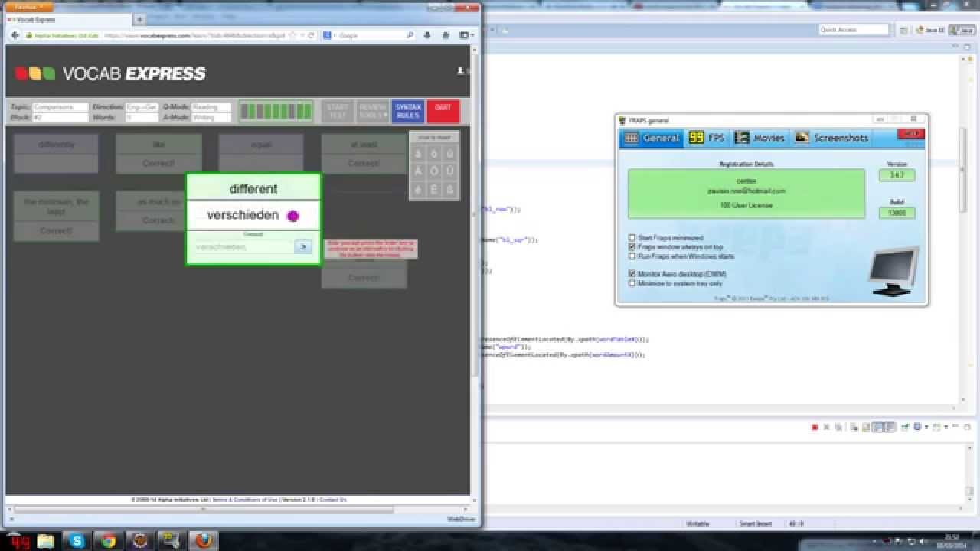
Task: Open the search engine selector dropdown
Action: [x=328, y=35]
